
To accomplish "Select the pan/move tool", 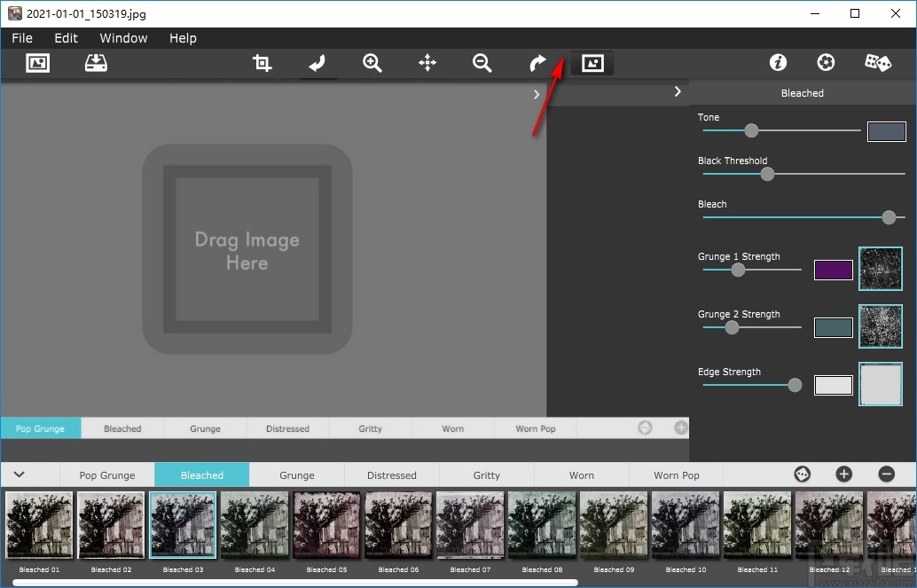I will click(x=427, y=63).
